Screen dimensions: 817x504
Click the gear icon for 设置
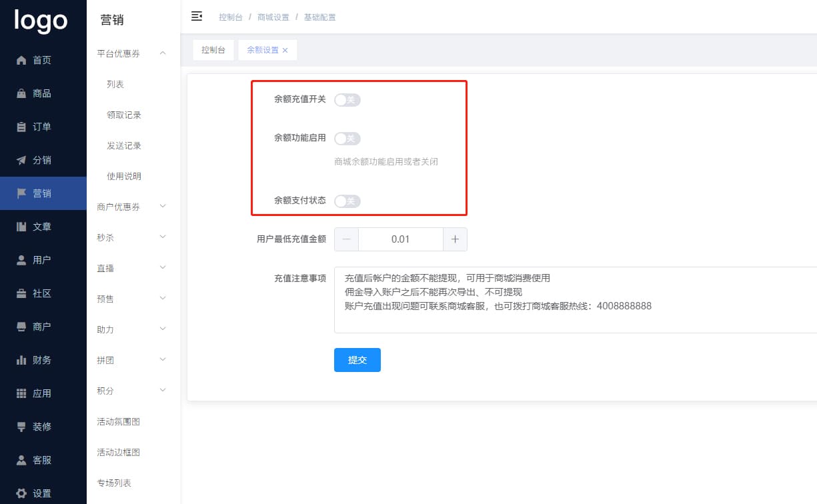coord(21,493)
